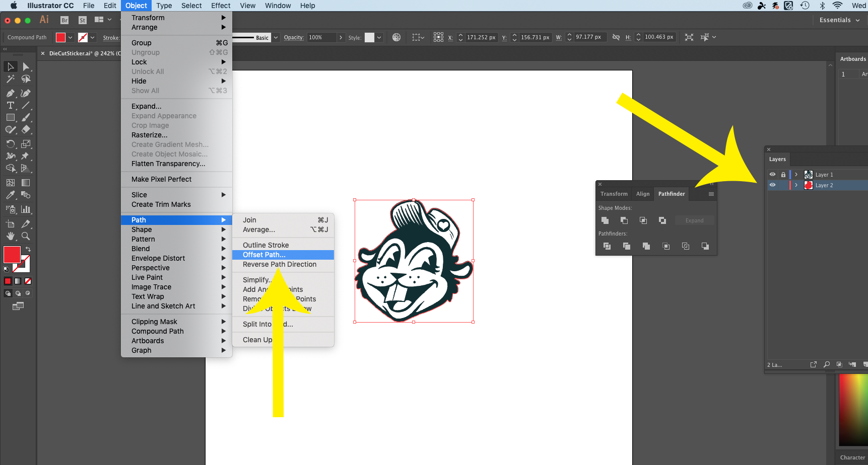
Task: Open opacity value dropdown arrow
Action: [341, 38]
